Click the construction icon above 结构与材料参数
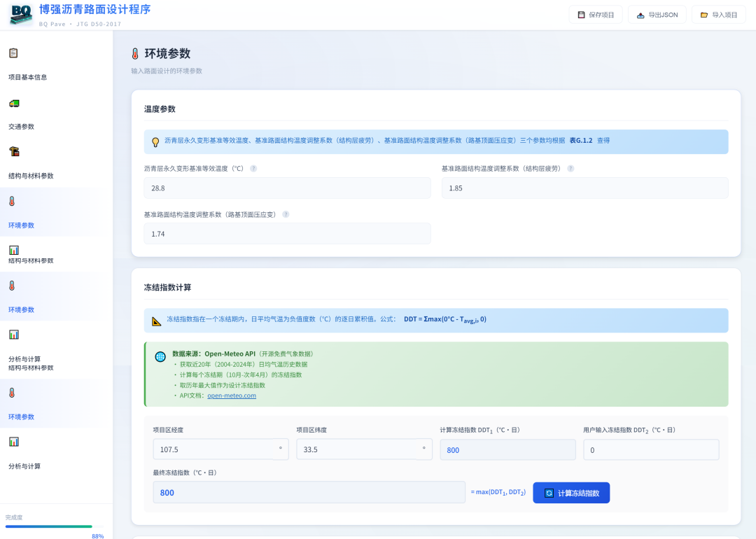Screen dimensions: 756x539 pos(14,151)
